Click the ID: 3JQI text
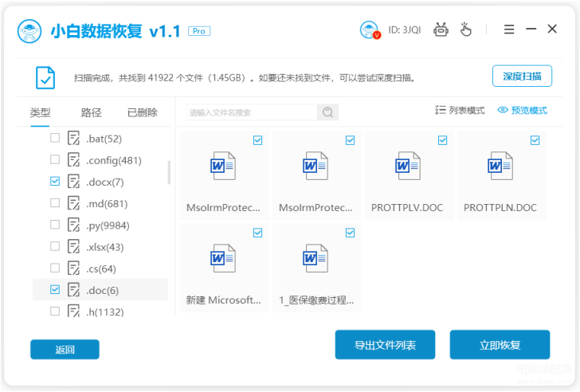The image size is (580, 392). point(404,30)
